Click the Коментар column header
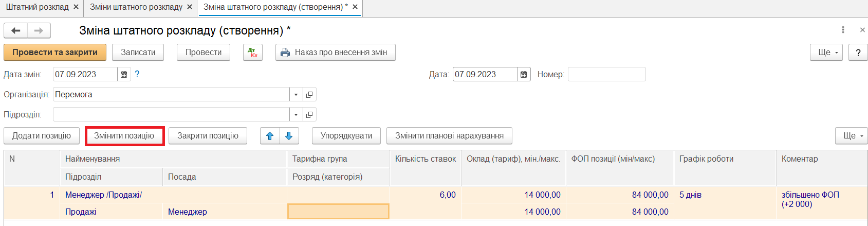The height and width of the screenshot is (226, 868). 822,168
